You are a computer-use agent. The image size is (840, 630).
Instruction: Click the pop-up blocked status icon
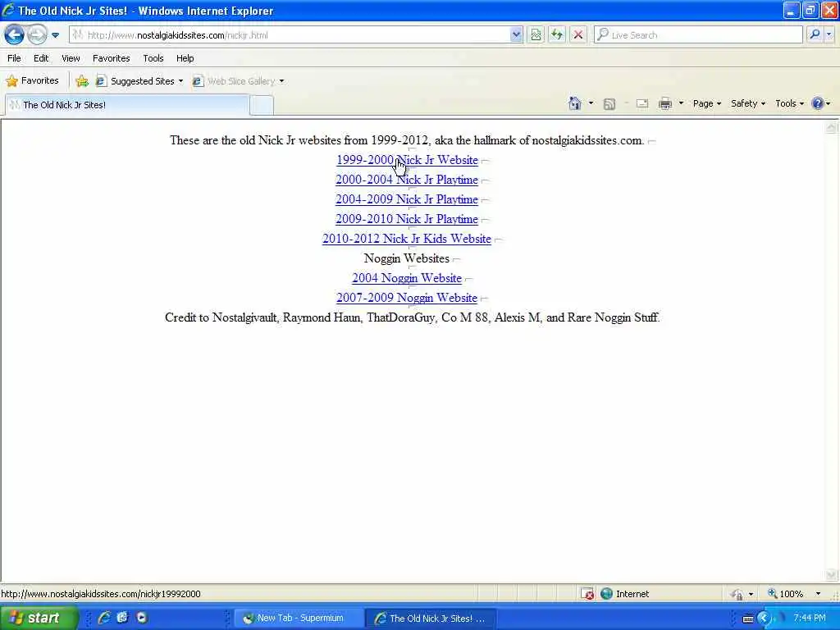(587, 594)
